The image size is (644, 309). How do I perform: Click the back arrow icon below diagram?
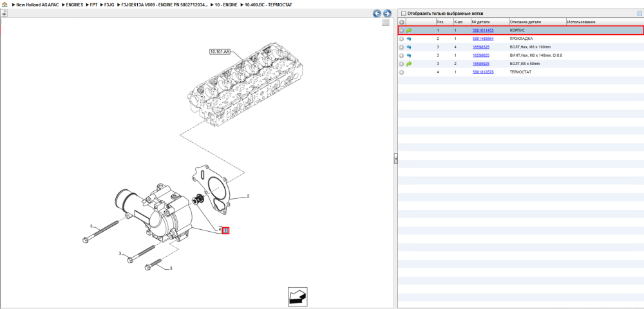[298, 297]
